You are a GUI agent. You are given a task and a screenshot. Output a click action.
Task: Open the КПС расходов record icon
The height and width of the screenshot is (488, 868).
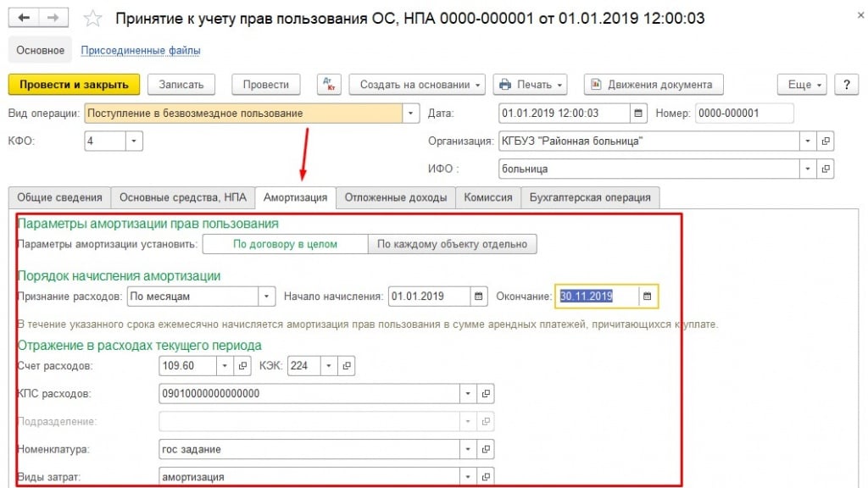(x=487, y=394)
